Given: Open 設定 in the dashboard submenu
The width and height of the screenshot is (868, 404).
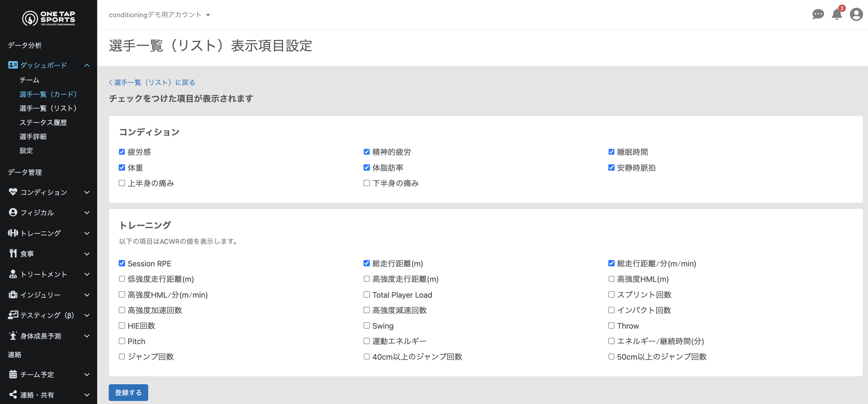Looking at the screenshot, I should tap(26, 151).
